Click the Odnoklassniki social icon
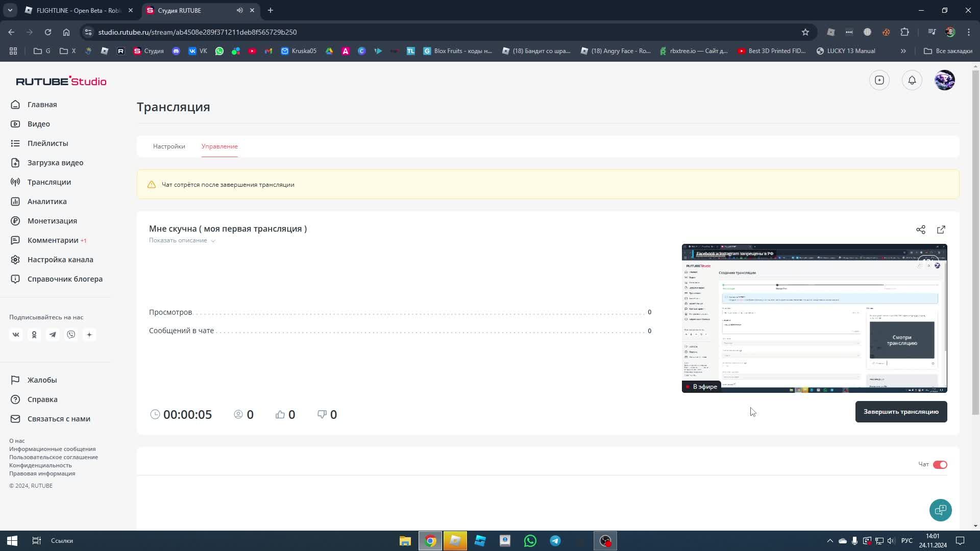The width and height of the screenshot is (980, 551). [x=34, y=335]
